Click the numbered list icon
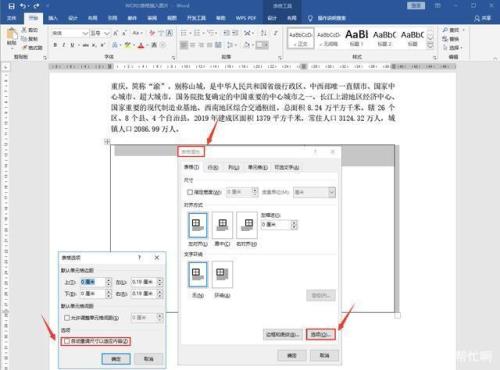This screenshot has width=500, height=370. click(x=197, y=33)
